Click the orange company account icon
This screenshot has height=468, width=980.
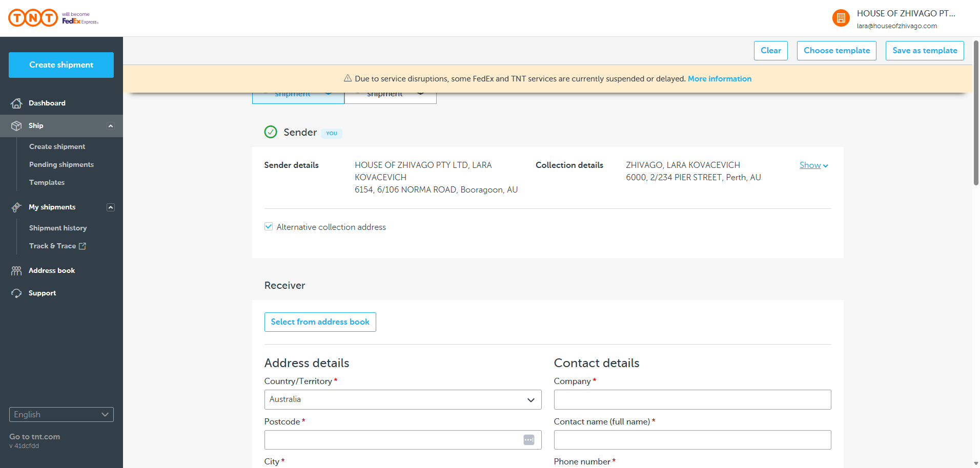pyautogui.click(x=841, y=18)
